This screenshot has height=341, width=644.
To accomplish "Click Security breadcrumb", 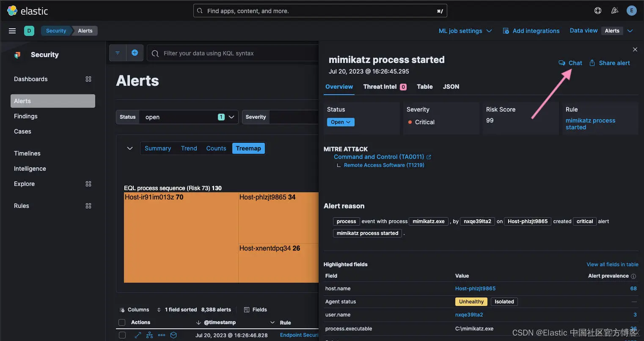I will [56, 31].
